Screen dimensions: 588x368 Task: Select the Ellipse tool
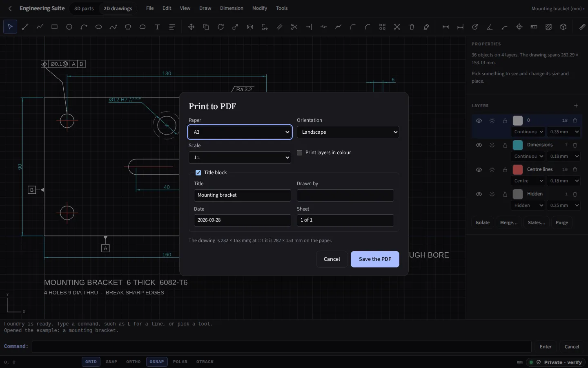click(x=98, y=27)
